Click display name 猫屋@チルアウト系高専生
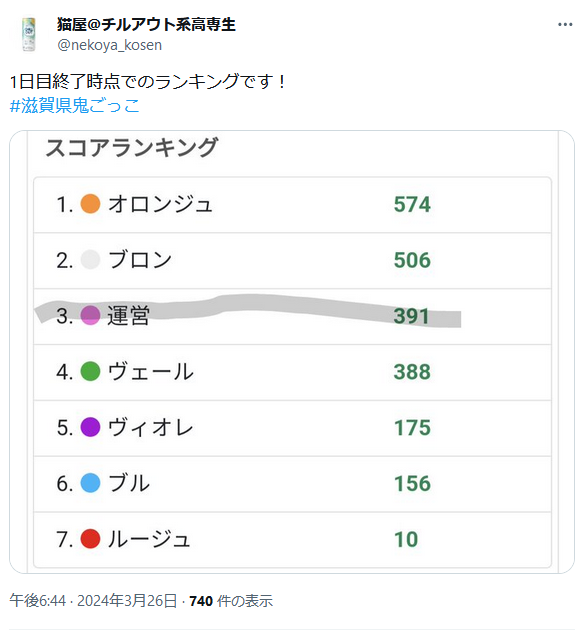Image resolution: width=584 pixels, height=643 pixels. click(x=146, y=25)
